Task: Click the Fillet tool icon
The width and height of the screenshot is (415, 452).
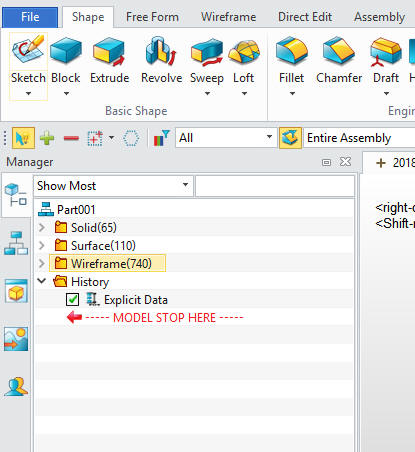Action: (x=292, y=51)
